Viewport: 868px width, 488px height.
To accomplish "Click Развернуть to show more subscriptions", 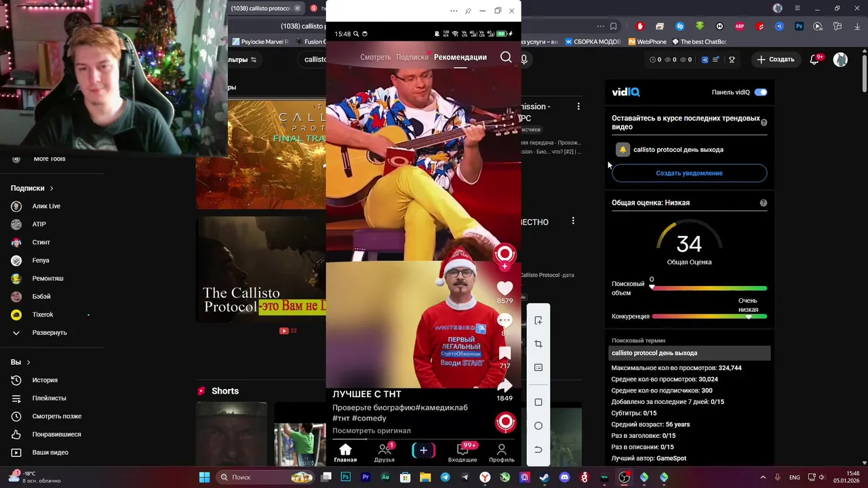I will pos(50,333).
